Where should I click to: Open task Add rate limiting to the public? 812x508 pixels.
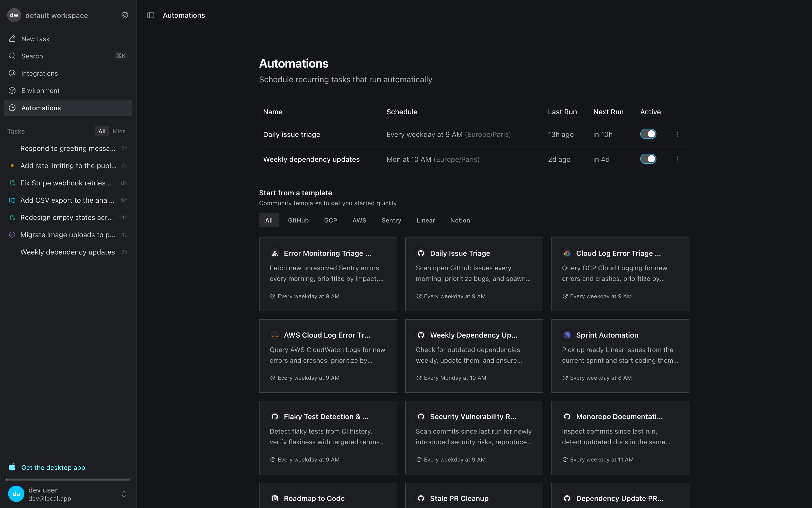coord(68,166)
